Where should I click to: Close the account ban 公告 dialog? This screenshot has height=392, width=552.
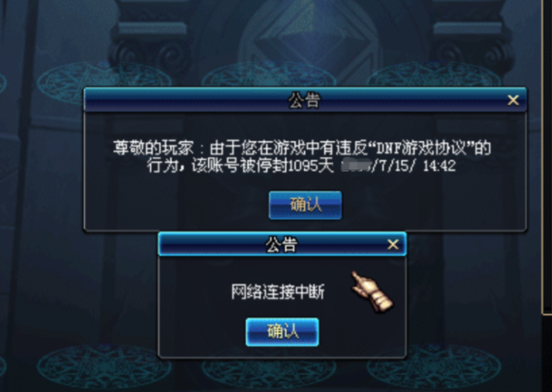(x=513, y=100)
